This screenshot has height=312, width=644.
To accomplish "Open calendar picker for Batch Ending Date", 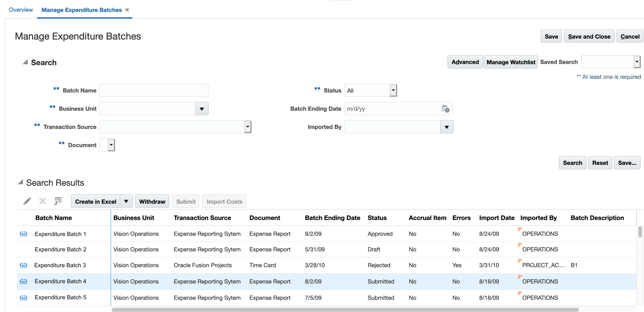I will click(x=445, y=109).
